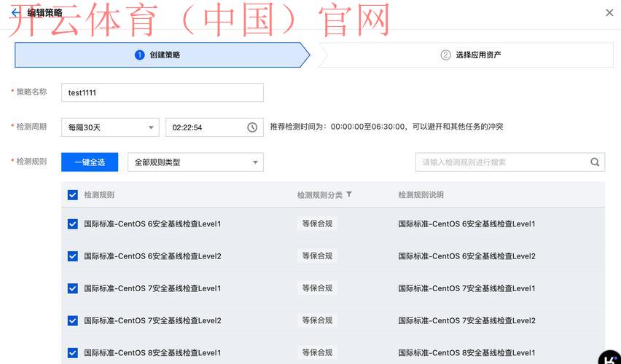Click 等保合规 tag in CentOS 6 Level1 row
The image size is (621, 364).
pos(317,224)
